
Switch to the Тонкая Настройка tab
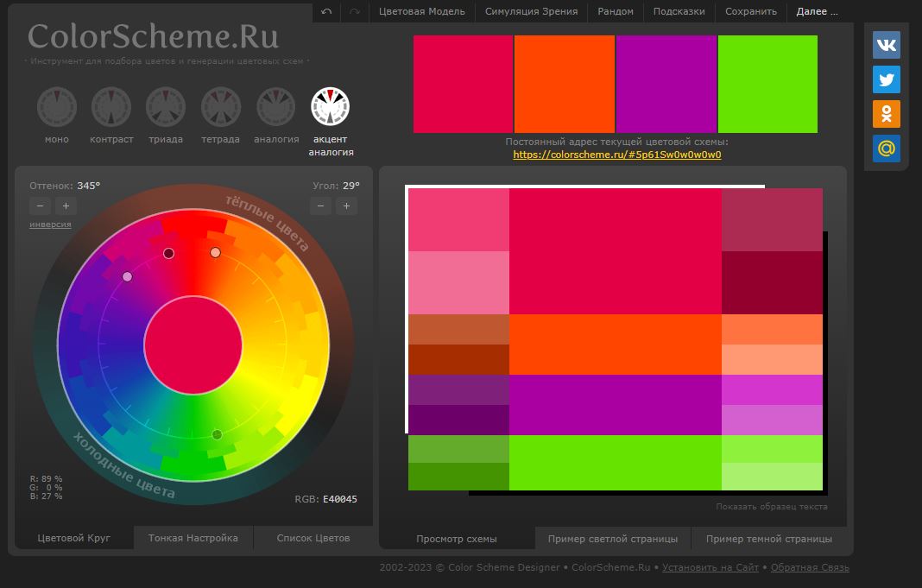click(x=192, y=537)
